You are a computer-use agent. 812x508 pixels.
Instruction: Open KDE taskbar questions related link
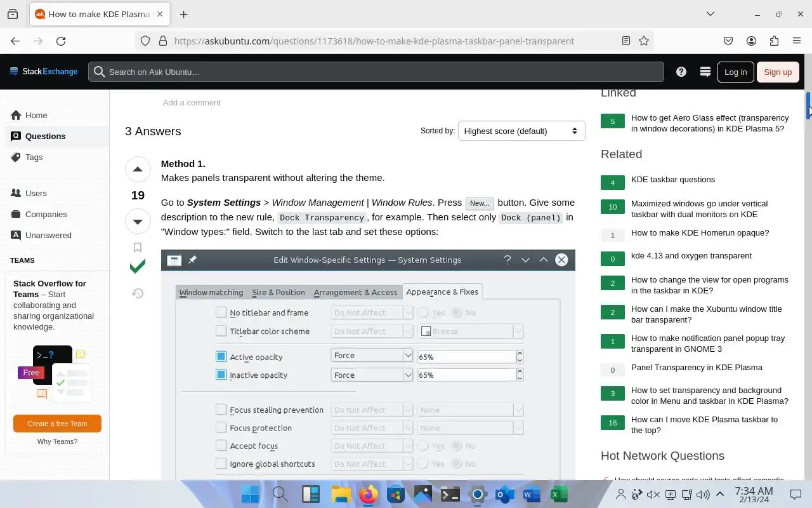click(673, 180)
